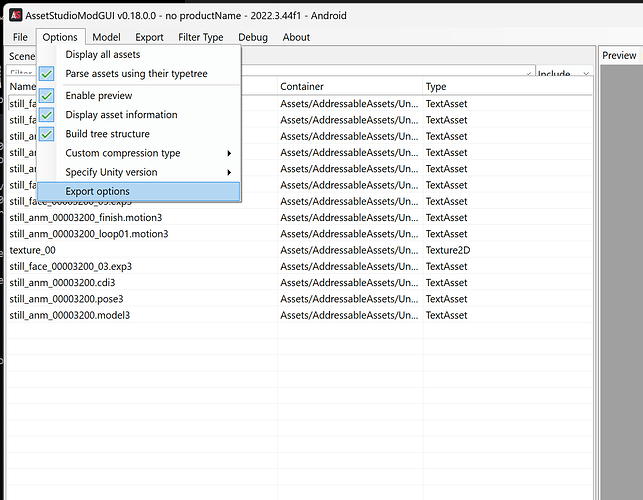Sort by the Type column header
The height and width of the screenshot is (500, 643).
click(x=508, y=87)
